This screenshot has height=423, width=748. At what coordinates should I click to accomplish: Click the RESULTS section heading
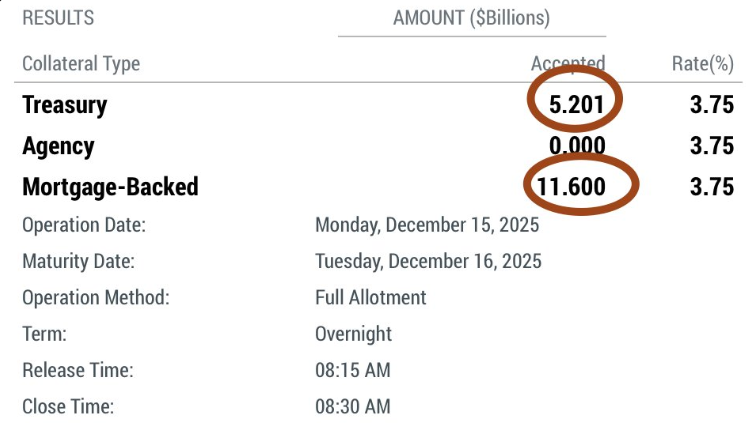pyautogui.click(x=58, y=18)
